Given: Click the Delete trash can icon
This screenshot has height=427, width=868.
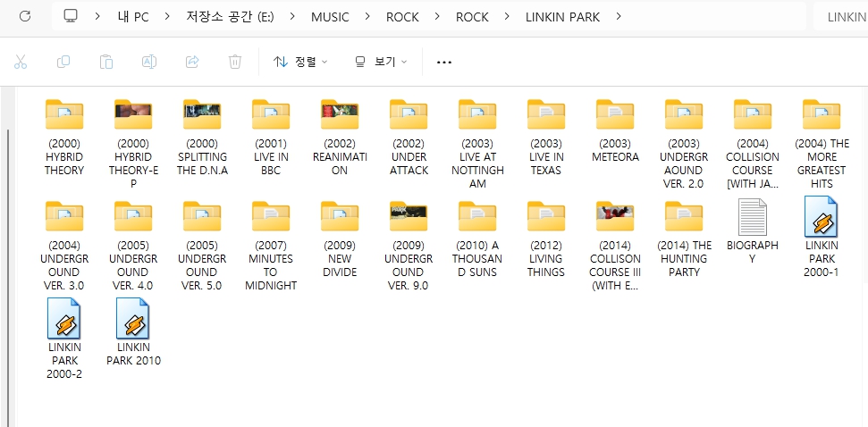Looking at the screenshot, I should tap(234, 62).
